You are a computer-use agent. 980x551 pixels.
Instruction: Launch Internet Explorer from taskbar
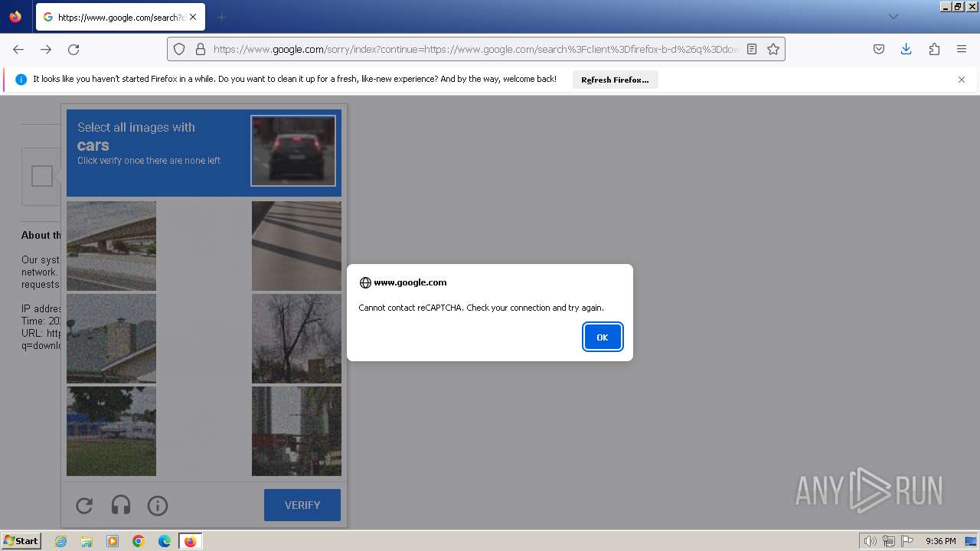click(60, 541)
